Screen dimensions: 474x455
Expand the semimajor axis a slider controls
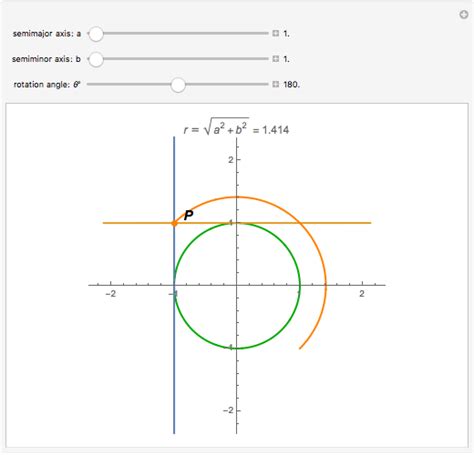pos(275,33)
